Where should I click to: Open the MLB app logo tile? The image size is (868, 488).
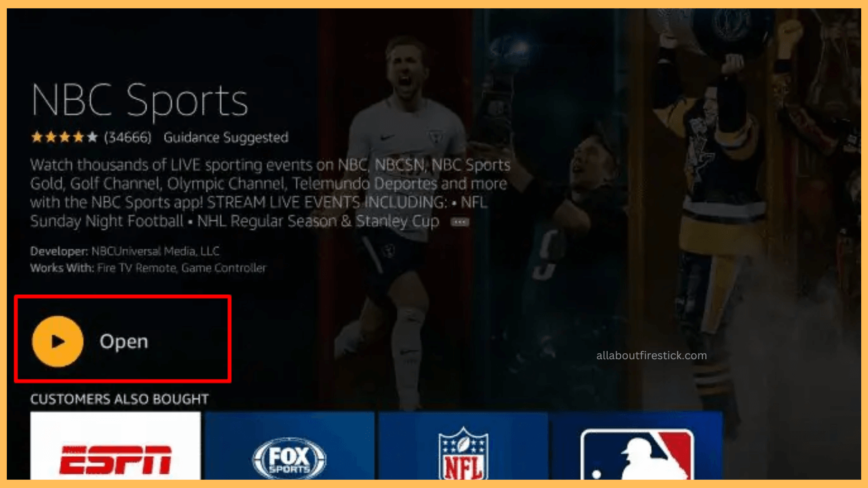coord(637,455)
